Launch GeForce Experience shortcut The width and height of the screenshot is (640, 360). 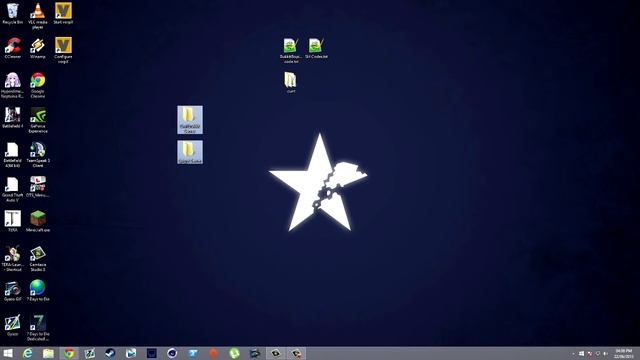pos(38,120)
